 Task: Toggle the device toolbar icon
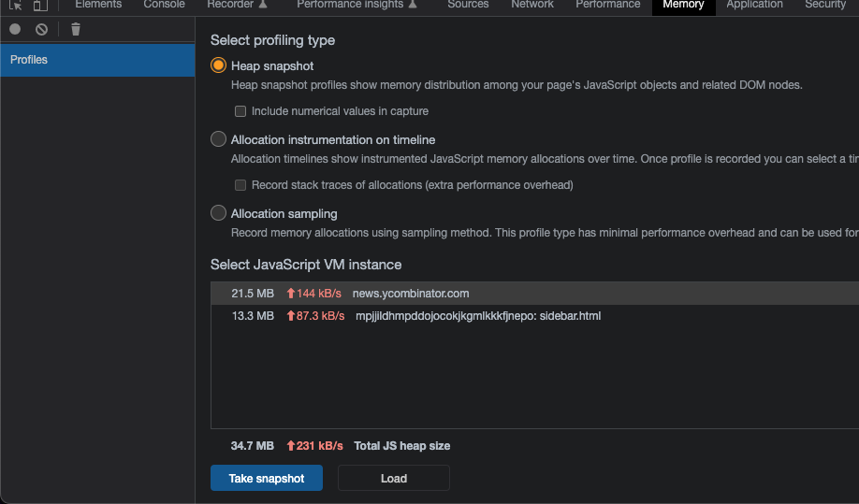click(x=40, y=5)
